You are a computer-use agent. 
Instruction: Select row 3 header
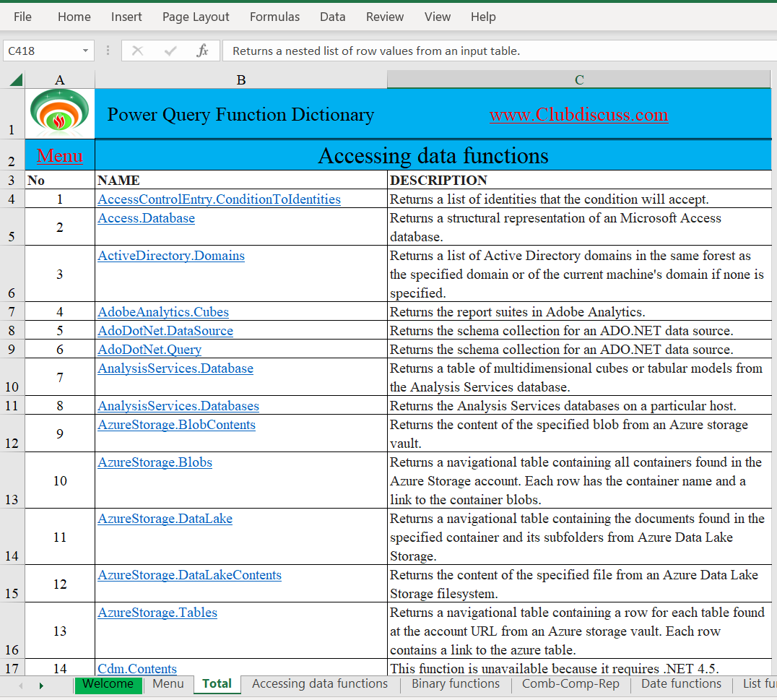click(x=12, y=180)
